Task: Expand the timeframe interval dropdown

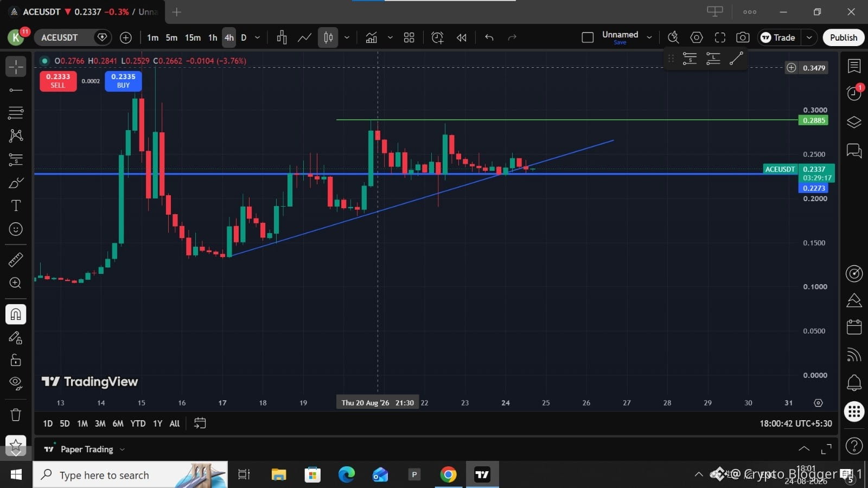Action: click(258, 37)
